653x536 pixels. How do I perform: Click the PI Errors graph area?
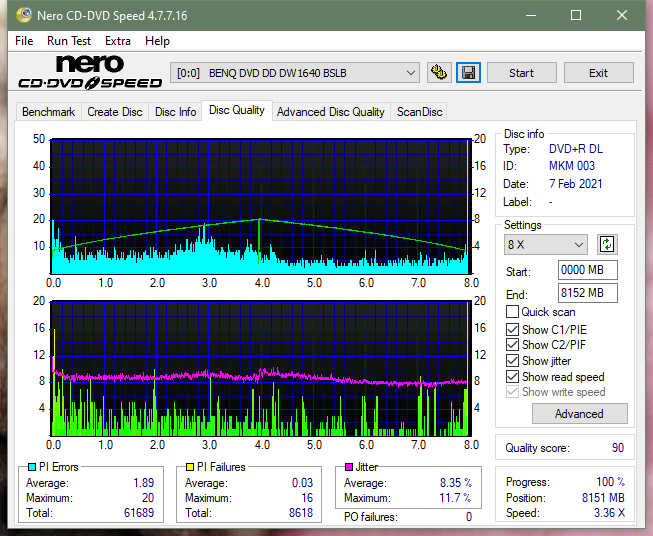[261, 207]
